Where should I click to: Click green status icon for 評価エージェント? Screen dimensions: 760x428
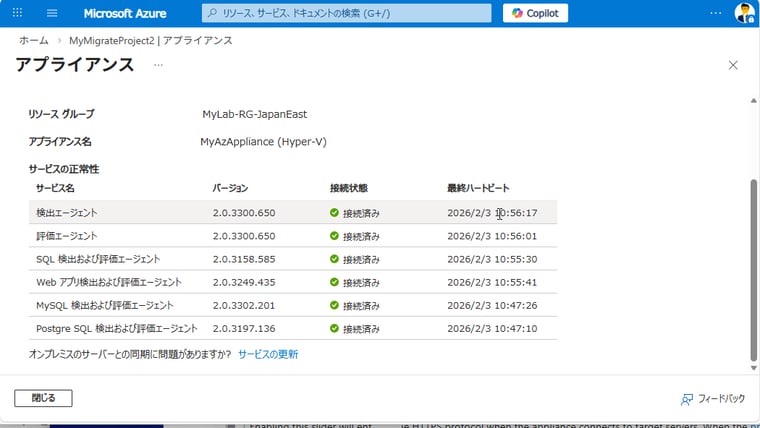coord(334,236)
